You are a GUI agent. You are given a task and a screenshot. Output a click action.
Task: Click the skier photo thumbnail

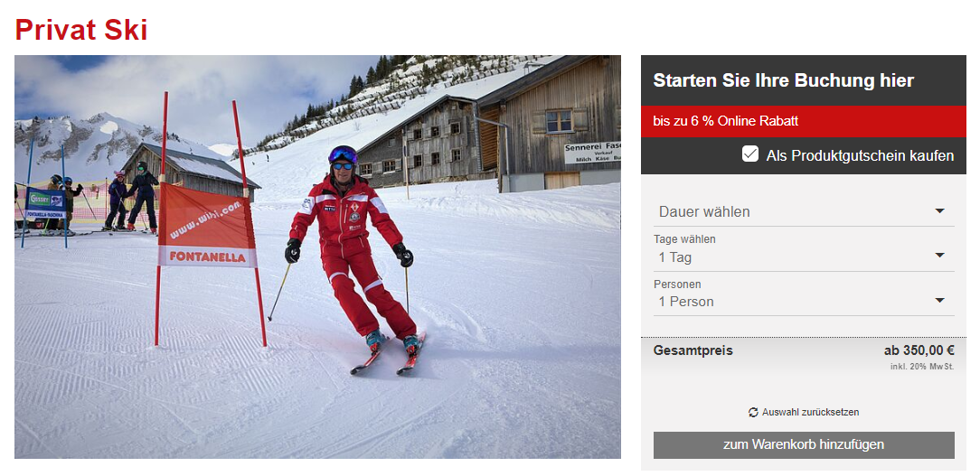[317, 257]
